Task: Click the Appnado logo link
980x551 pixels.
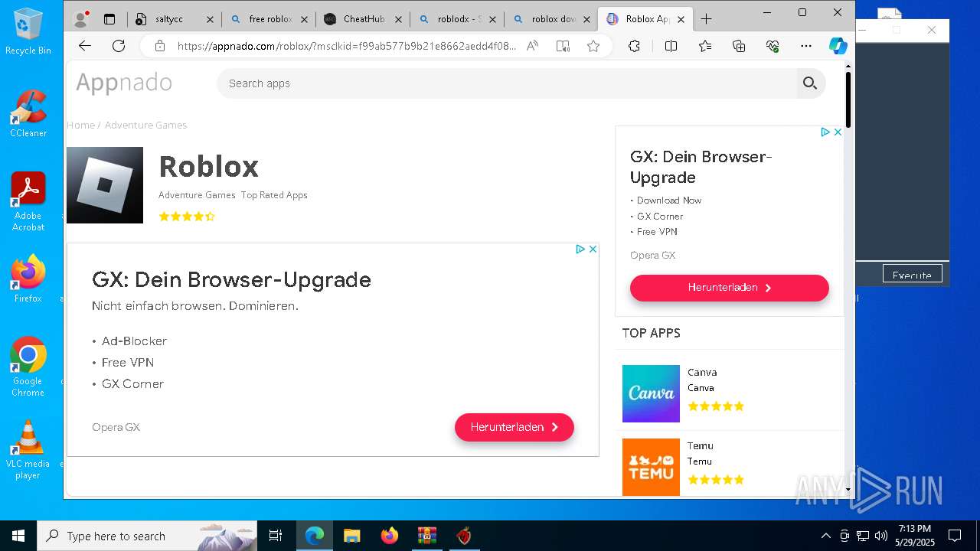Action: pos(124,83)
